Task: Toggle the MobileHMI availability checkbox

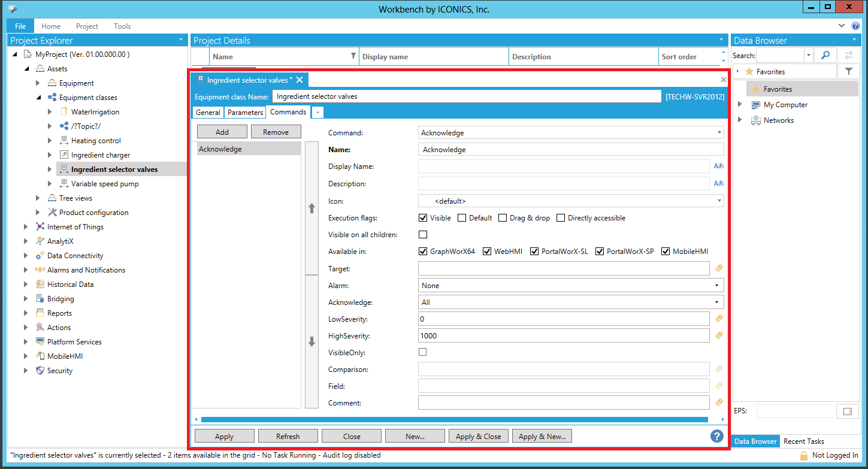Action: (x=665, y=252)
